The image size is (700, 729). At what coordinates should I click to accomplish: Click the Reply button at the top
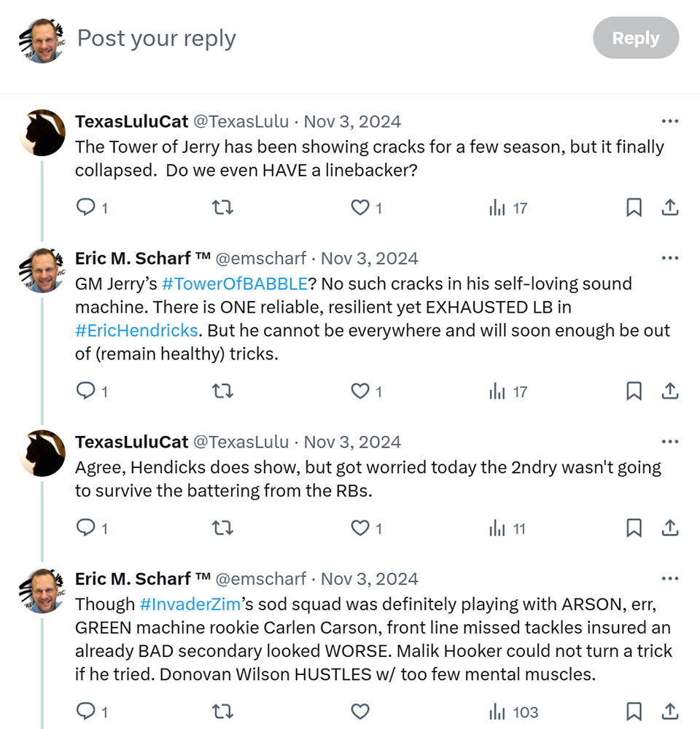[636, 38]
